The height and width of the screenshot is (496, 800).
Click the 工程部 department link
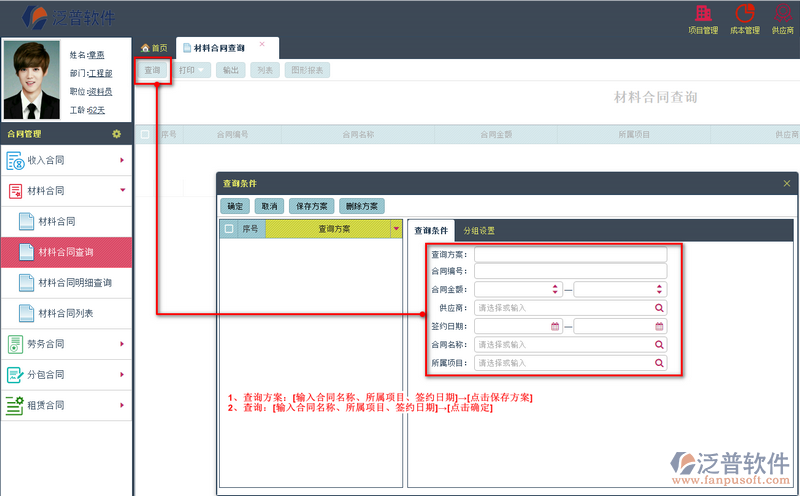coord(101,73)
